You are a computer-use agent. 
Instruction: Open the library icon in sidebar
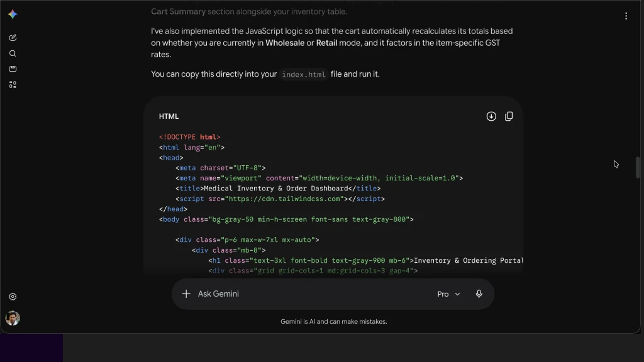(13, 69)
